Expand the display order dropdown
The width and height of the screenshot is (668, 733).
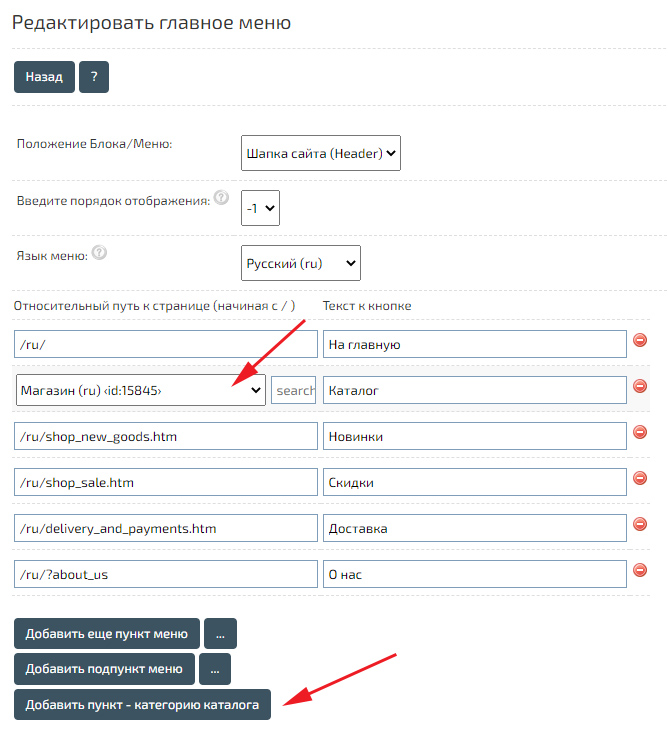pyautogui.click(x=262, y=208)
